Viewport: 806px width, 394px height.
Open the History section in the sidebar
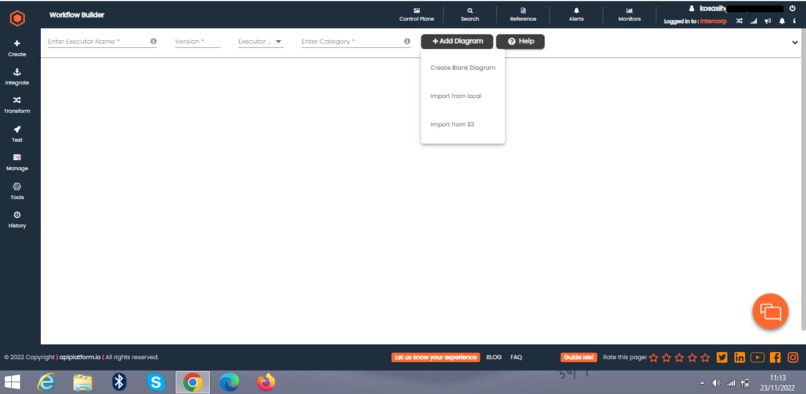(x=17, y=220)
